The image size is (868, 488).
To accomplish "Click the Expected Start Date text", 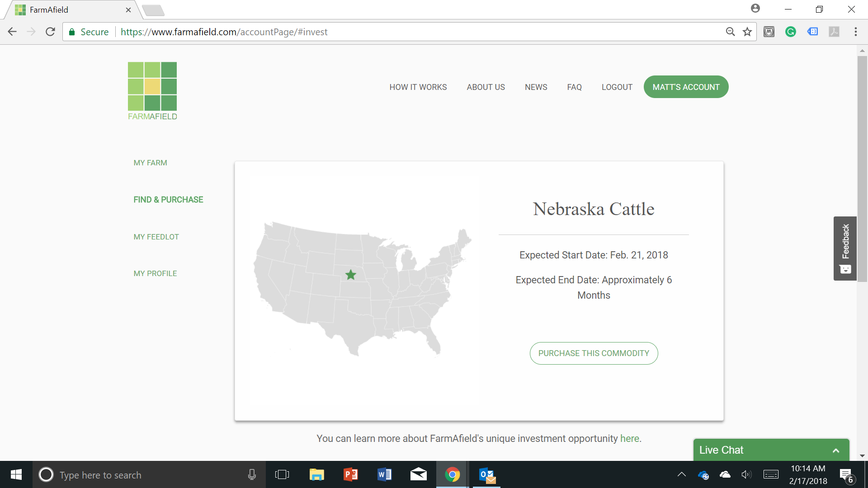I will coord(594,255).
